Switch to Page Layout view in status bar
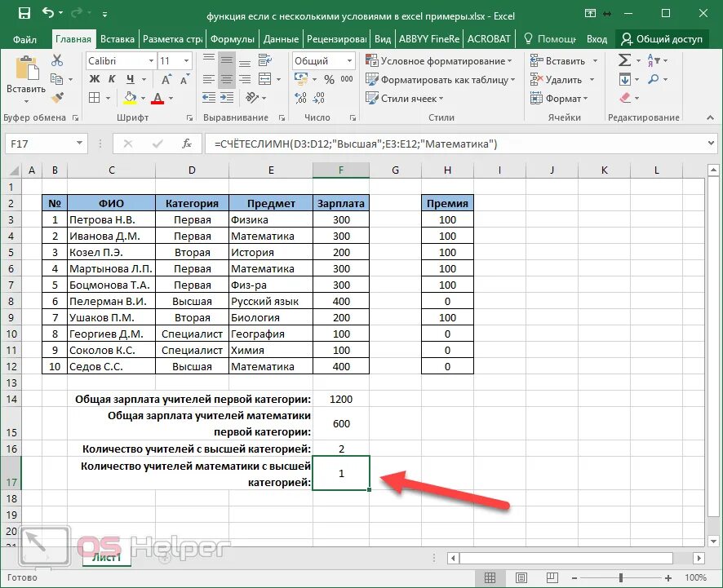The image size is (723, 588). [x=521, y=577]
